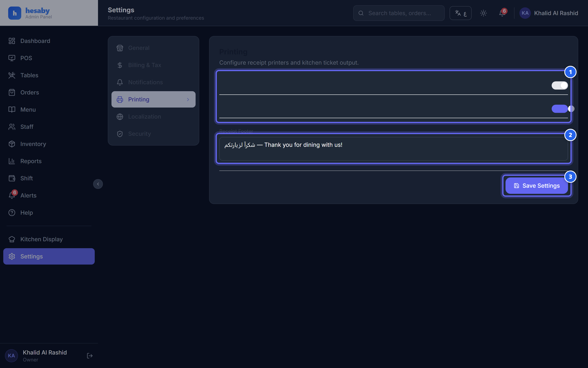
Task: Open Shift wallet icon
Action: [12, 178]
